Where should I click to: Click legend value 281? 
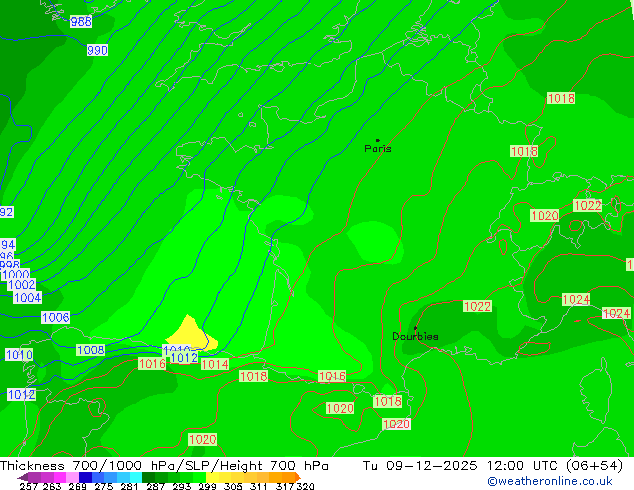point(129,486)
